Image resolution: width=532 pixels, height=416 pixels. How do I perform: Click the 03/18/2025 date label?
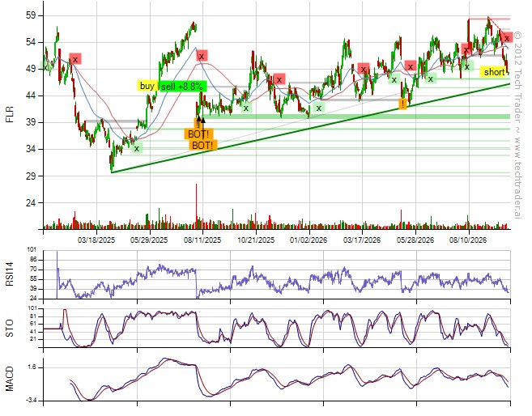96,240
